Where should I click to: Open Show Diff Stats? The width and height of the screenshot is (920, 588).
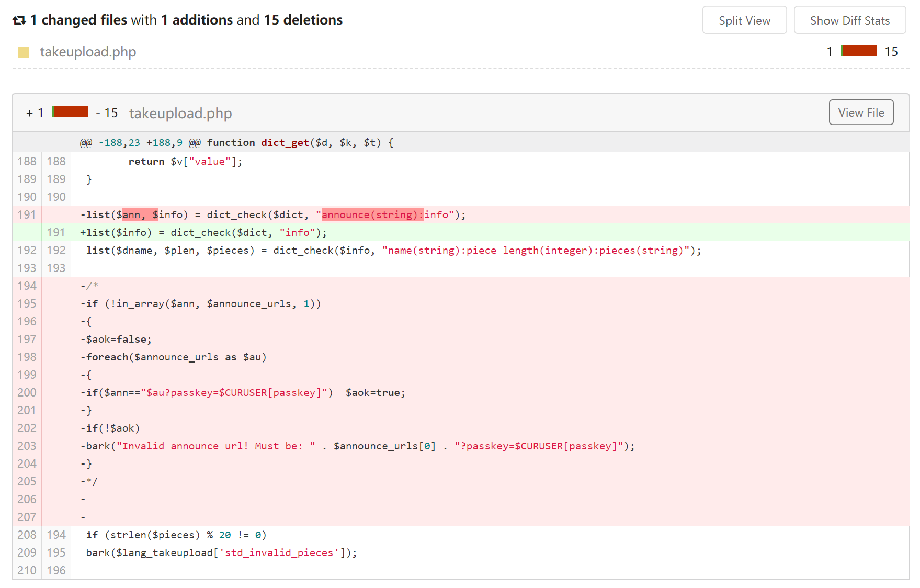tap(849, 20)
